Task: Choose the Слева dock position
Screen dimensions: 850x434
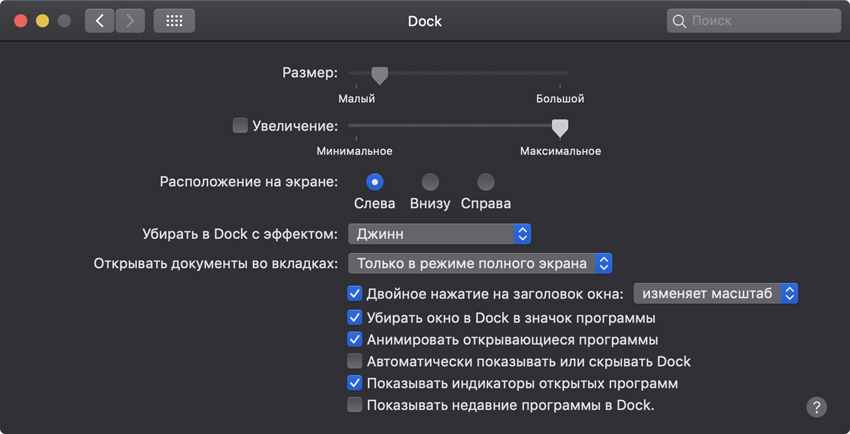Action: tap(375, 182)
